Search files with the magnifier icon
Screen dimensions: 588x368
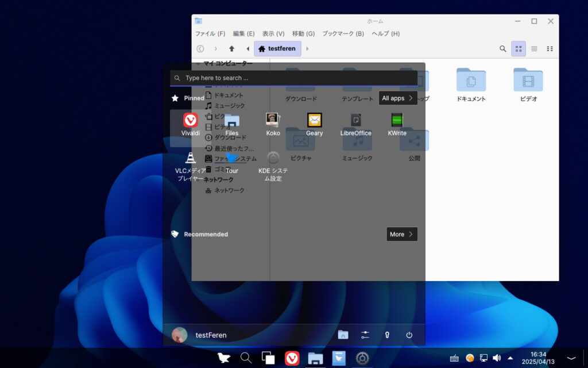point(503,48)
